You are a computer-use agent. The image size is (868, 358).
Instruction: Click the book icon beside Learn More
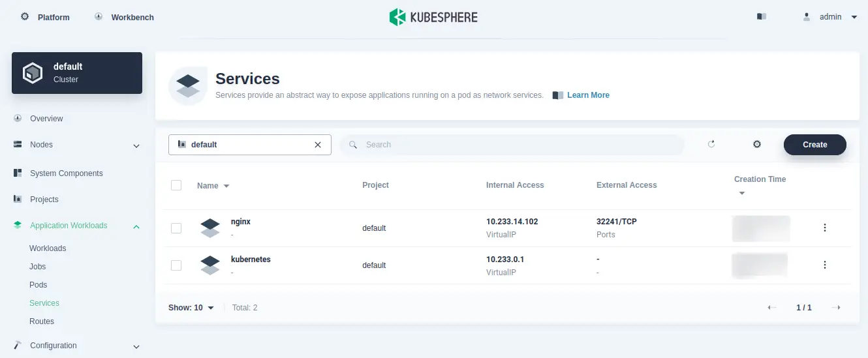click(x=557, y=95)
